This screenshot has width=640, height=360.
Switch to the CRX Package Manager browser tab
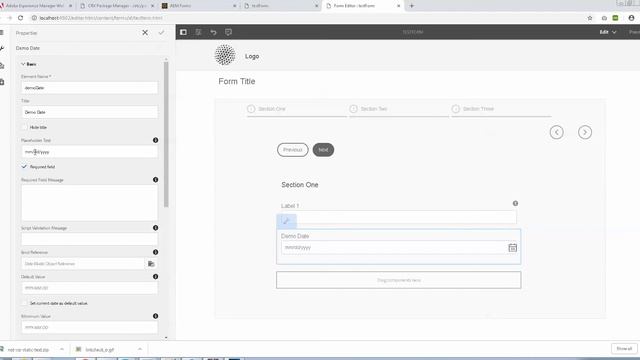[x=117, y=6]
